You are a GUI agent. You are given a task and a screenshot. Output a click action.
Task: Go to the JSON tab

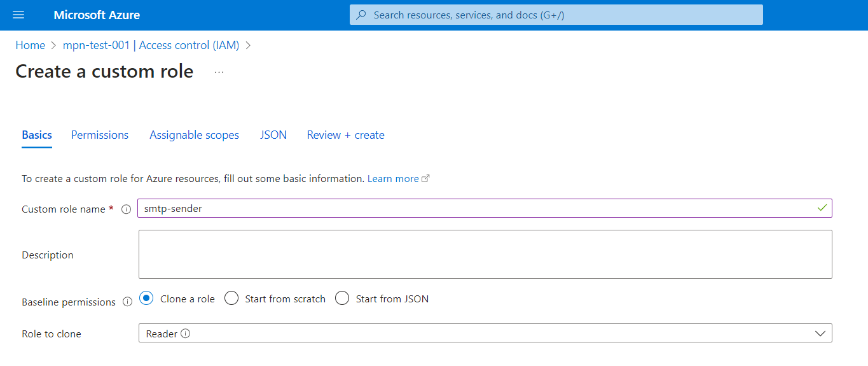[273, 135]
